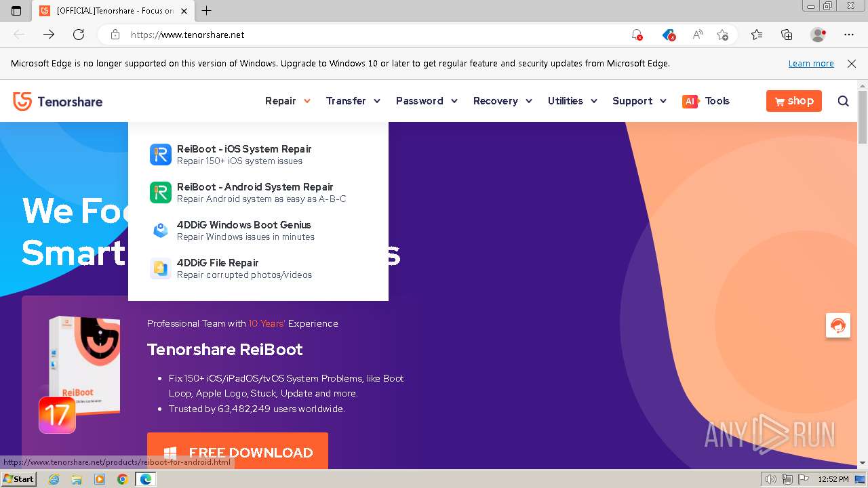Launch Chrome from the taskbar

(123, 479)
